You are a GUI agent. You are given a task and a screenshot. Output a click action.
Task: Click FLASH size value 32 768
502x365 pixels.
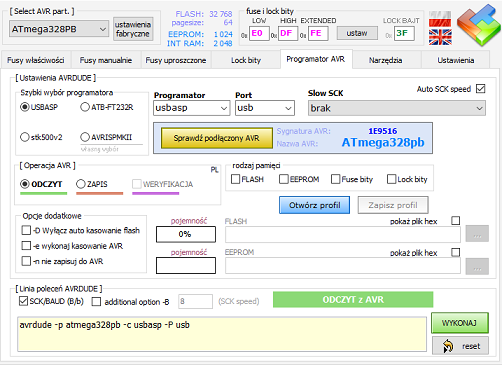(221, 14)
